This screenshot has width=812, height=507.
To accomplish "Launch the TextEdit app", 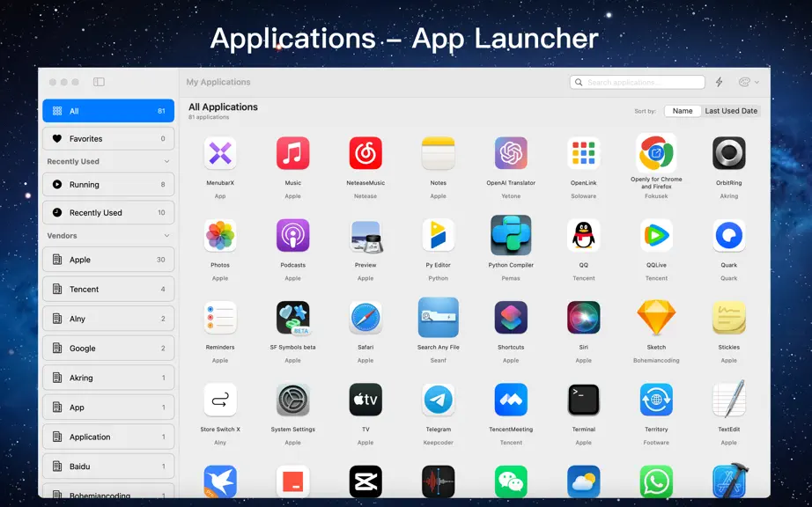I will (x=728, y=399).
